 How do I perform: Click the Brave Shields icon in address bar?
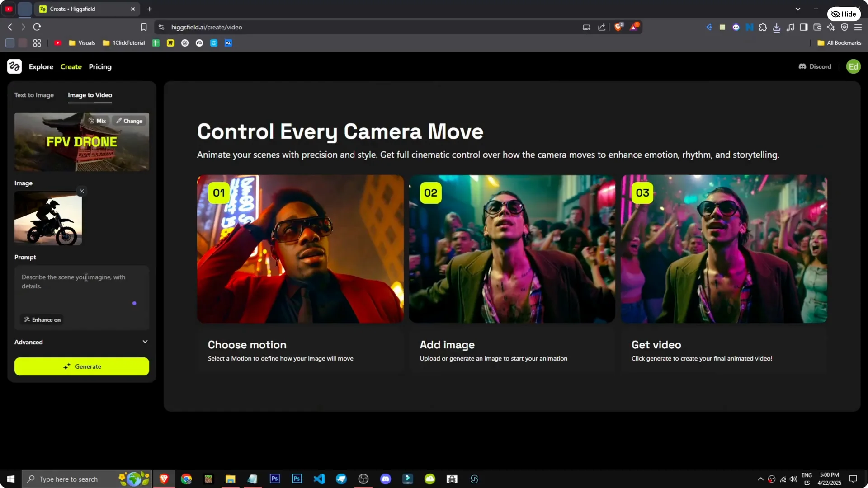[618, 27]
